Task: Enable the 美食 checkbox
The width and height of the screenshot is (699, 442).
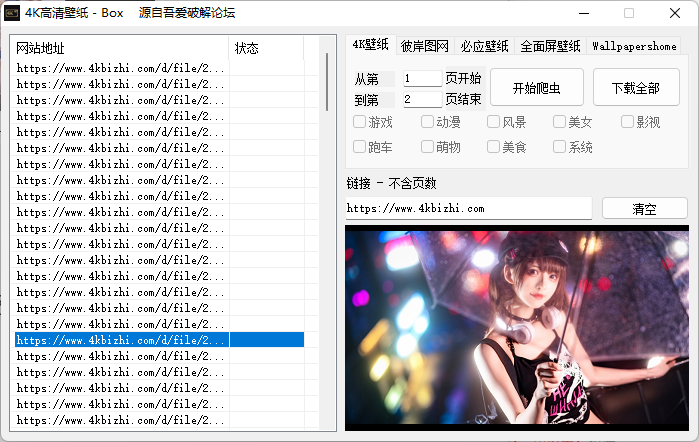Action: pyautogui.click(x=494, y=147)
